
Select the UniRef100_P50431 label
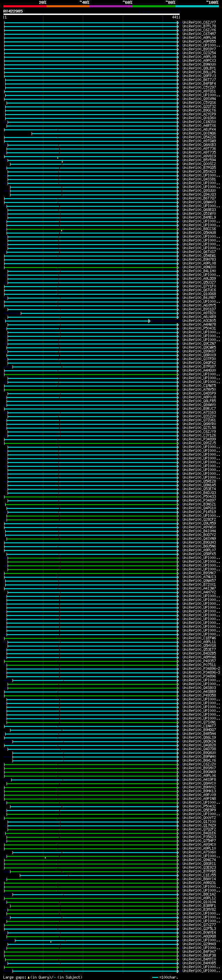tap(199, 328)
